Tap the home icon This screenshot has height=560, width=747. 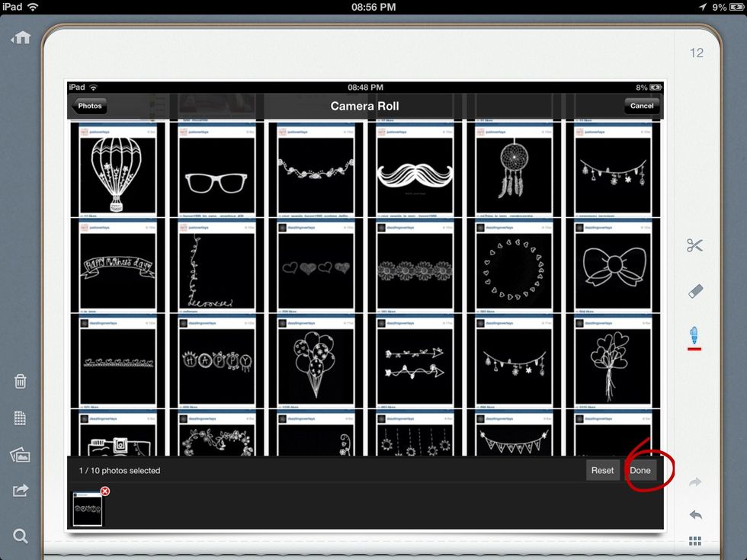tap(20, 37)
